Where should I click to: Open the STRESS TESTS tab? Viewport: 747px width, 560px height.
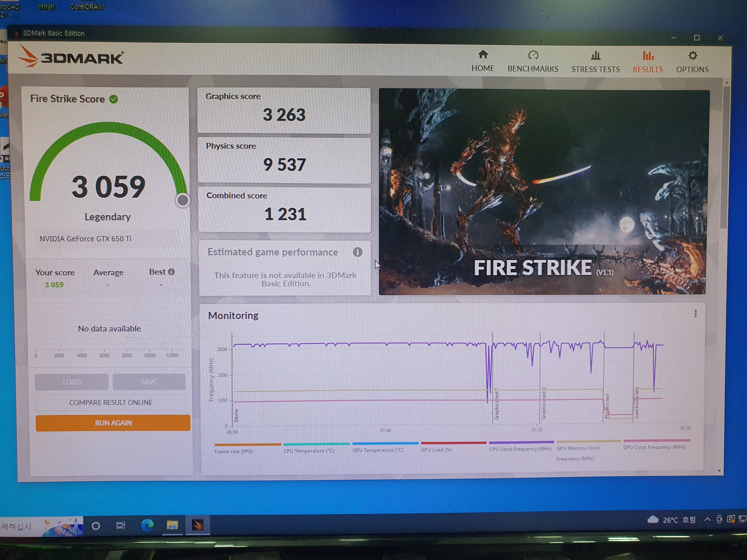coord(595,62)
